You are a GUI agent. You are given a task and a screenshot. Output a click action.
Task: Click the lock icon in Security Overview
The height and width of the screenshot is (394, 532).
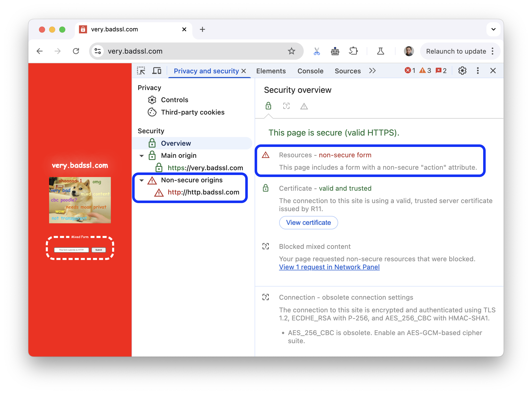click(x=268, y=106)
